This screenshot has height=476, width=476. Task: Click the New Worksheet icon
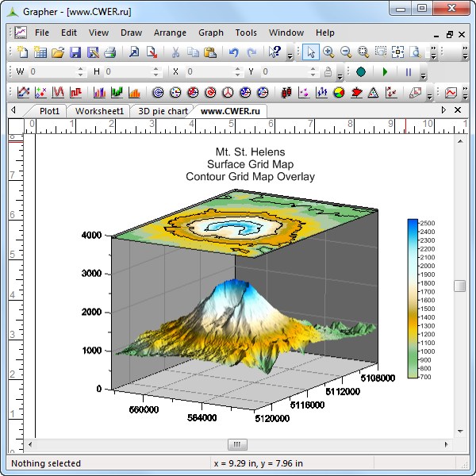tap(40, 52)
